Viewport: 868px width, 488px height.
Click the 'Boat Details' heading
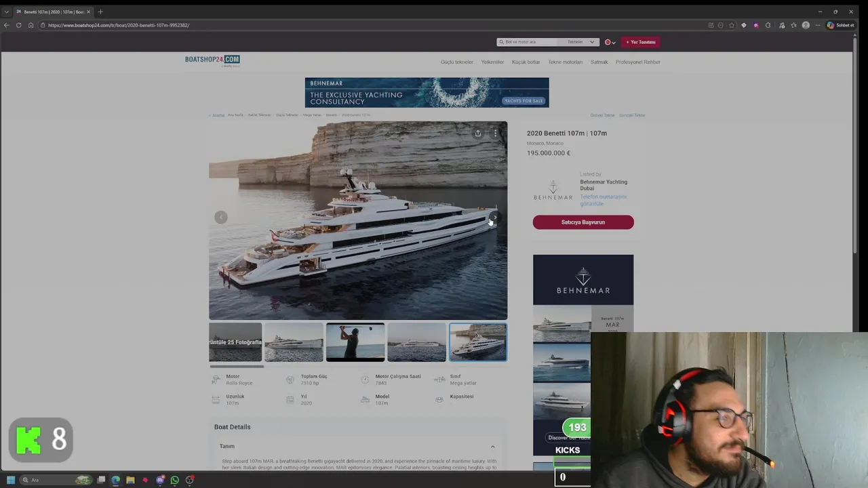(233, 427)
